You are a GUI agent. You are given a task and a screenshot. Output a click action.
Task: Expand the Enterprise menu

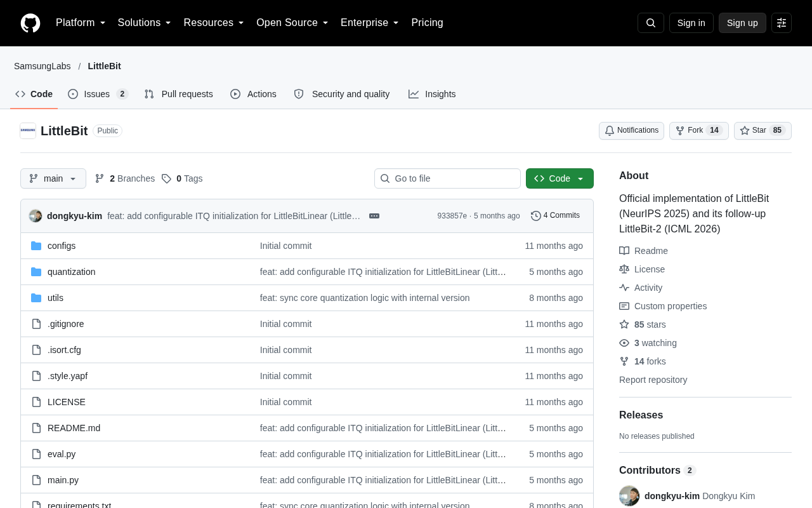pos(369,23)
